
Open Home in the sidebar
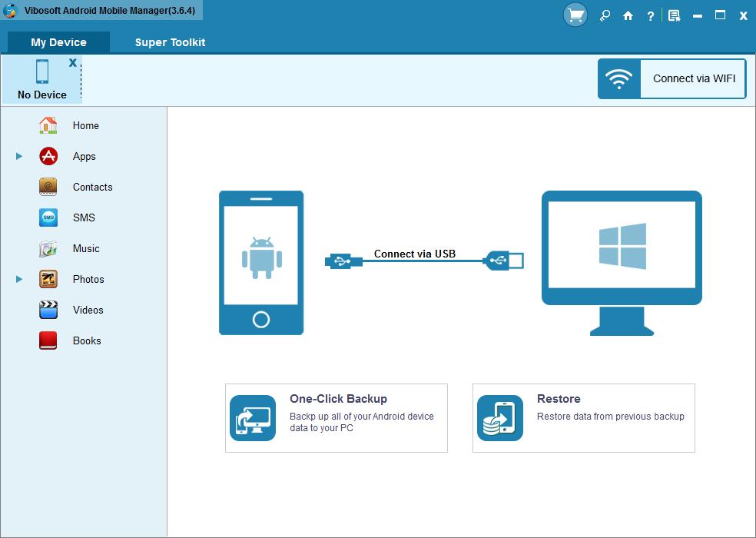coord(86,125)
